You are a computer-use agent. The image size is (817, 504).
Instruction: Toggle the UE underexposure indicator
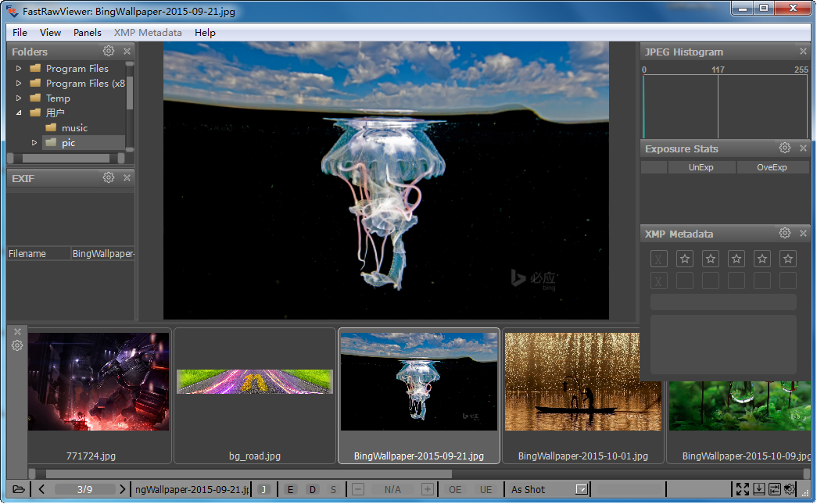[x=486, y=489]
